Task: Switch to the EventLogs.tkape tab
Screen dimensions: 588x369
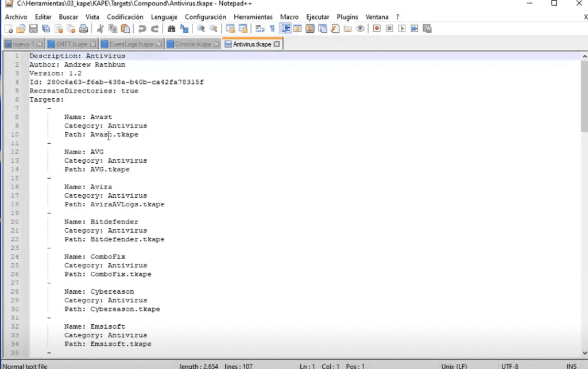Action: [x=131, y=44]
